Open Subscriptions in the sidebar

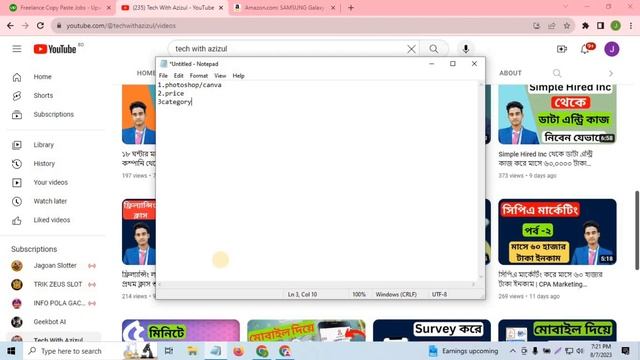point(53,114)
